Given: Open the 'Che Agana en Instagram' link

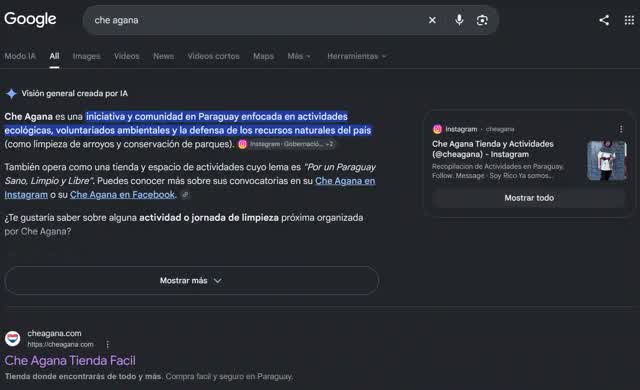Looking at the screenshot, I should (x=344, y=181).
